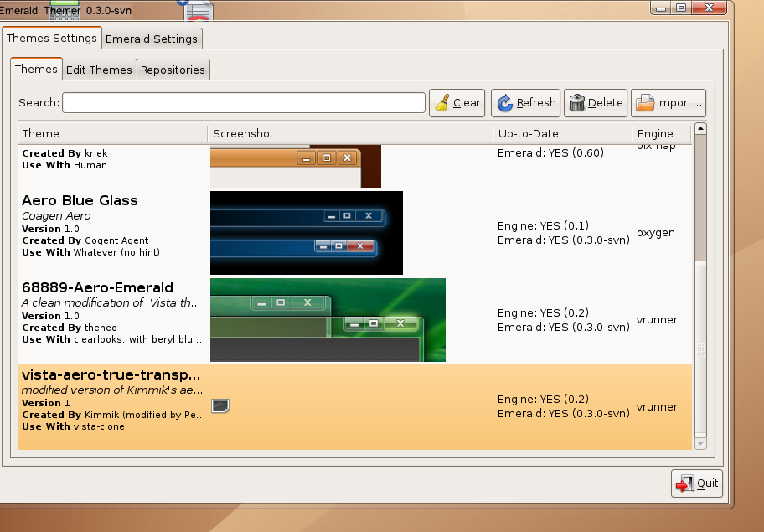Click the Engine column header
The width and height of the screenshot is (764, 532).
tap(662, 133)
